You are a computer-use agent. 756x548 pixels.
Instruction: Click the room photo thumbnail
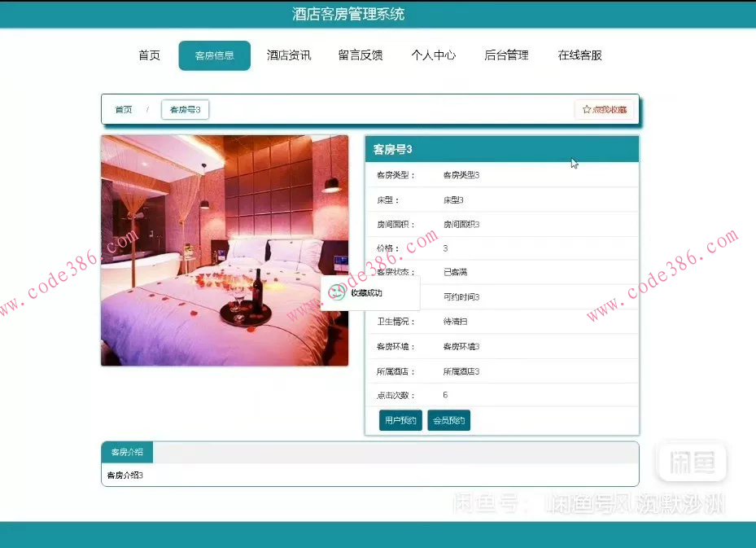point(225,251)
